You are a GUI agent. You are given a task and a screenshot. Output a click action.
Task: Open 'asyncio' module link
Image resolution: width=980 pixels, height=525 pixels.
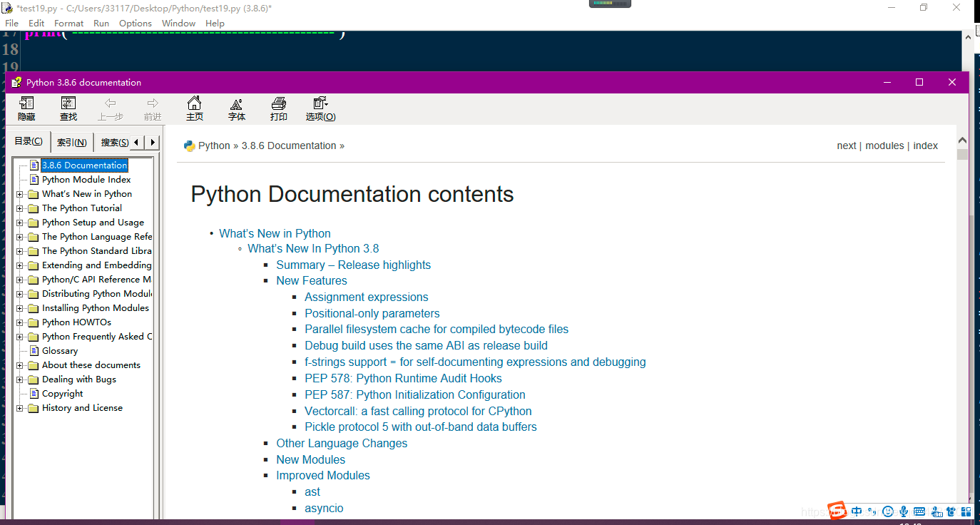324,508
